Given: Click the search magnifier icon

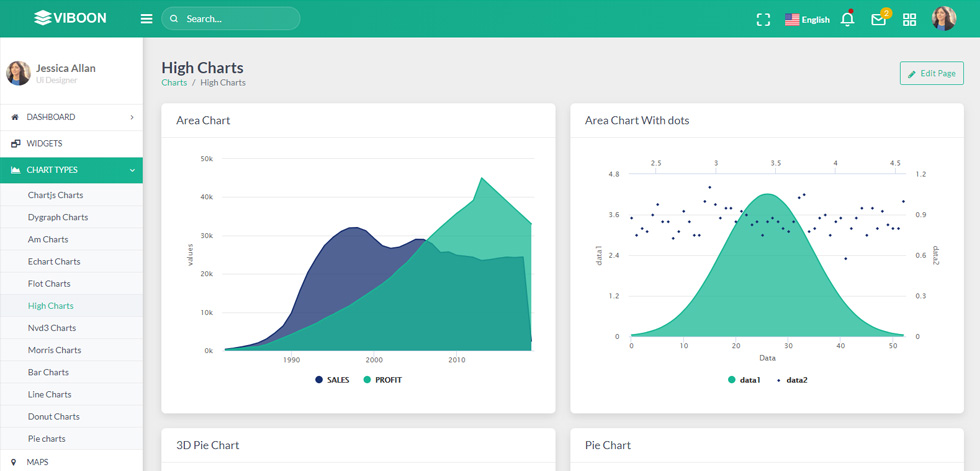Looking at the screenshot, I should [x=174, y=19].
